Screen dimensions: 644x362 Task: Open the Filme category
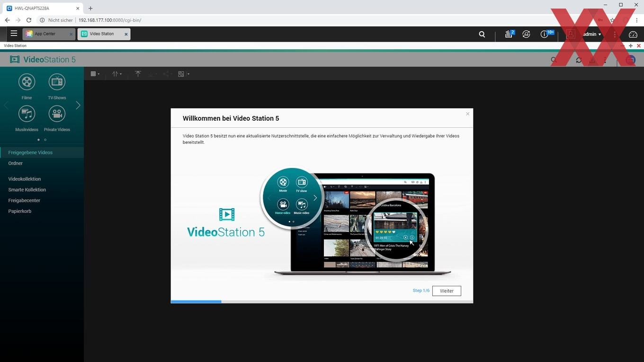tap(27, 86)
